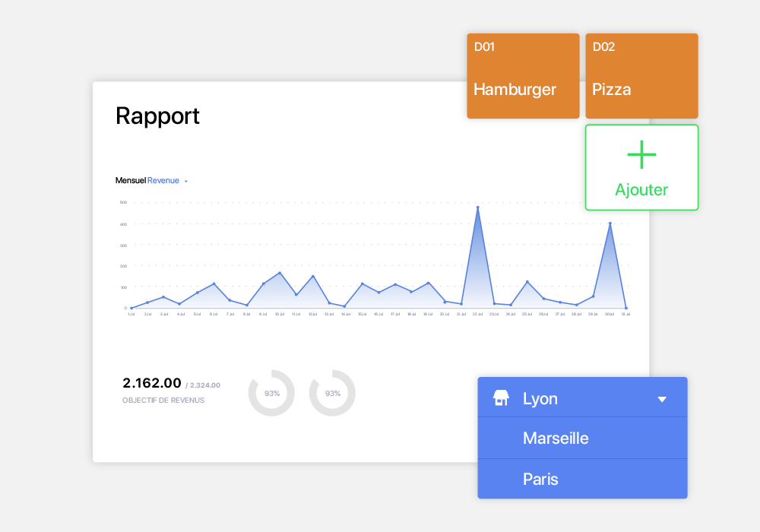The image size is (760, 532).
Task: Click the small arrow next to Revenue
Action: [186, 181]
